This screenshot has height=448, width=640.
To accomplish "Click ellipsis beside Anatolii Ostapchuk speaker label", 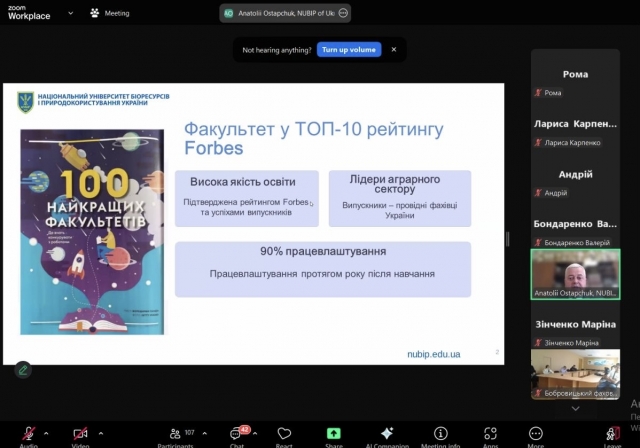I will tap(343, 13).
